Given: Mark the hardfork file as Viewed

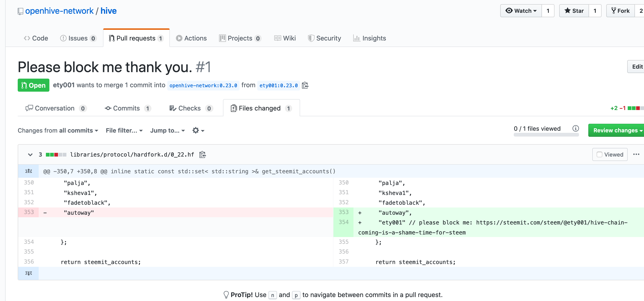Looking at the screenshot, I should (610, 154).
